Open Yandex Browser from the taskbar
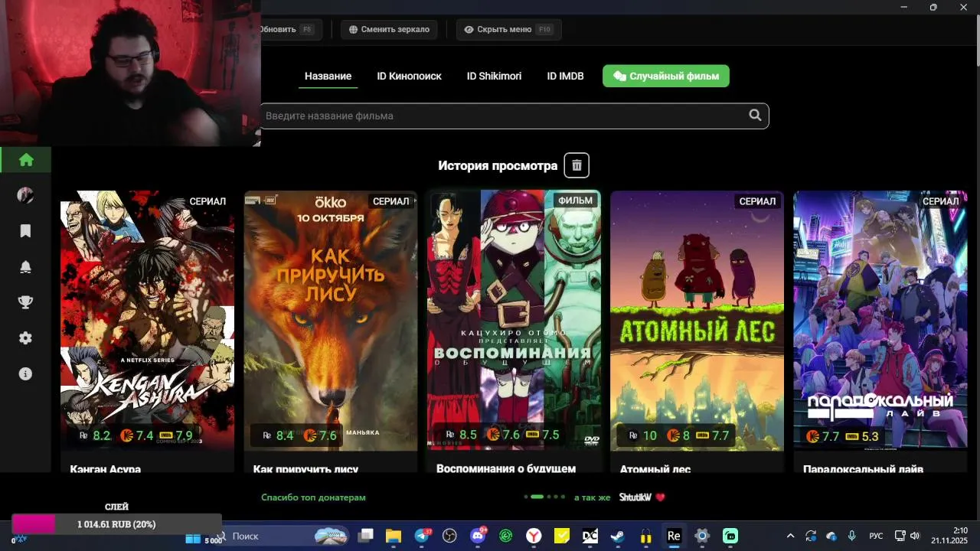This screenshot has width=980, height=551. (x=534, y=536)
